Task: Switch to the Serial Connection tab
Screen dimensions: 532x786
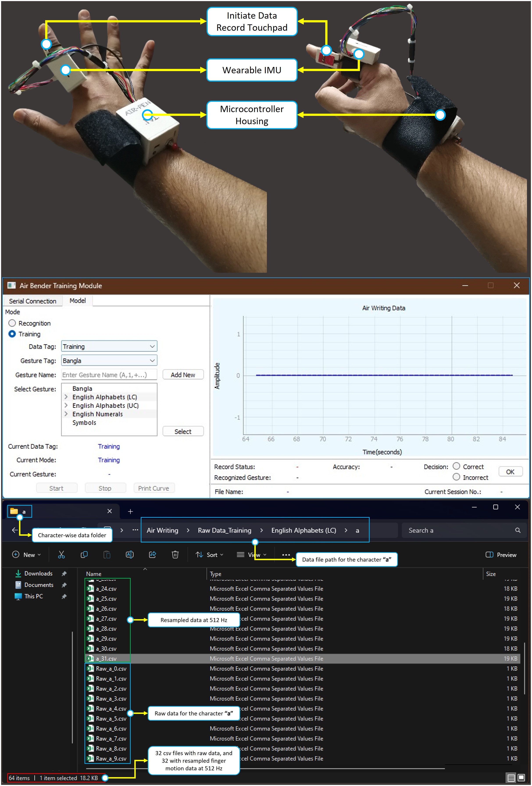Action: tap(32, 301)
